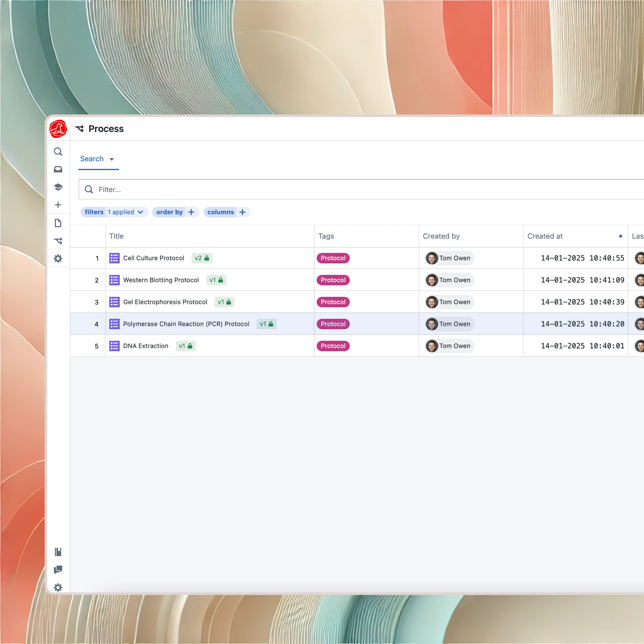
Task: Click the plus icon in sidebar
Action: coord(58,205)
